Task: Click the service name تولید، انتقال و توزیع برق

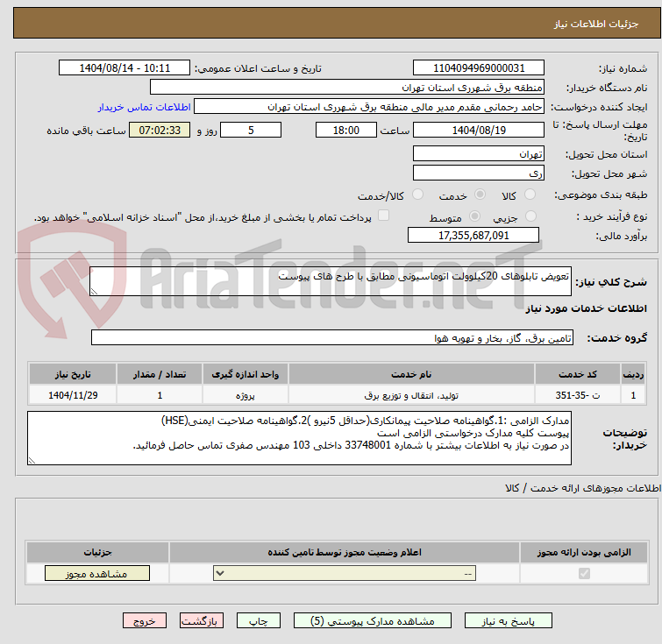Action: 411,395
